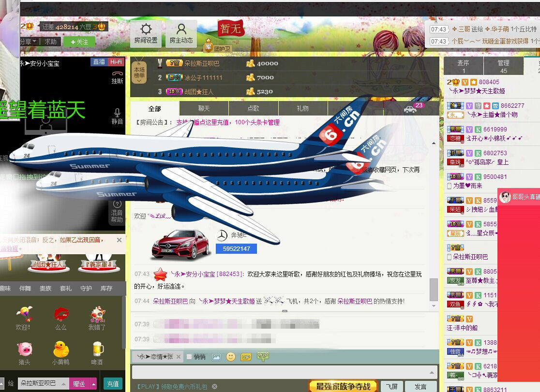This screenshot has width=540, height=392.
Task: Select 战团★狂人 in the ranking list
Action: click(x=199, y=92)
